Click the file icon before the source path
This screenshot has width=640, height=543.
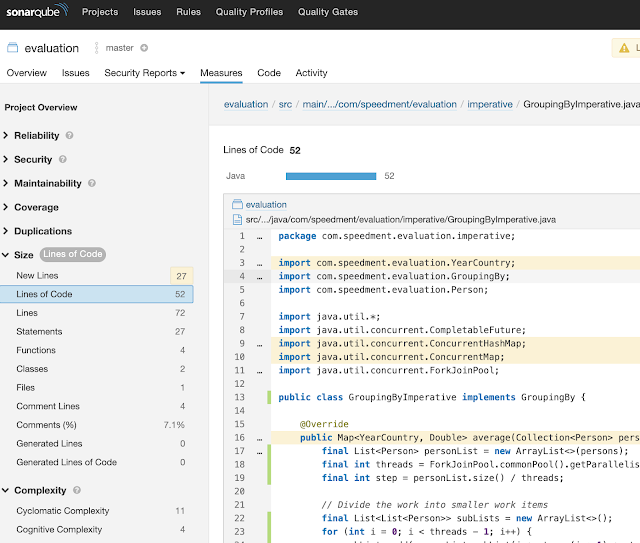tap(237, 219)
